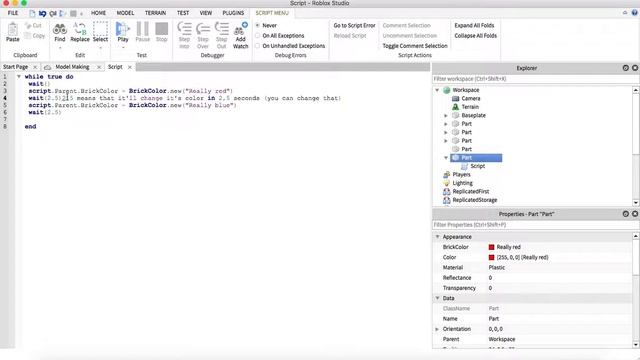Click the Step Out debugger icon
The height and width of the screenshot is (360, 640).
point(222,29)
